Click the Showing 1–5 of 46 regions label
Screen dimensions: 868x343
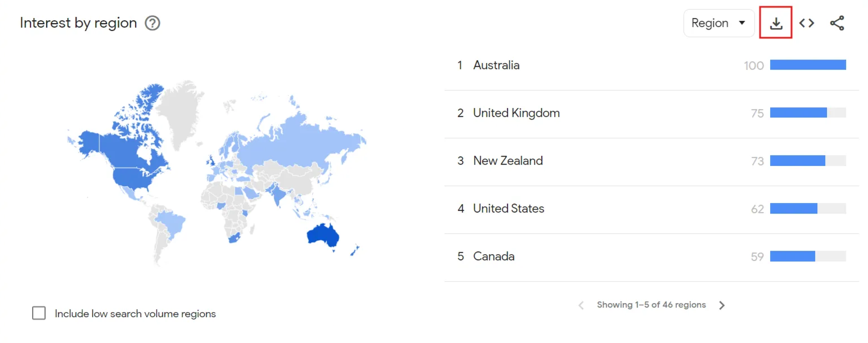click(x=651, y=305)
